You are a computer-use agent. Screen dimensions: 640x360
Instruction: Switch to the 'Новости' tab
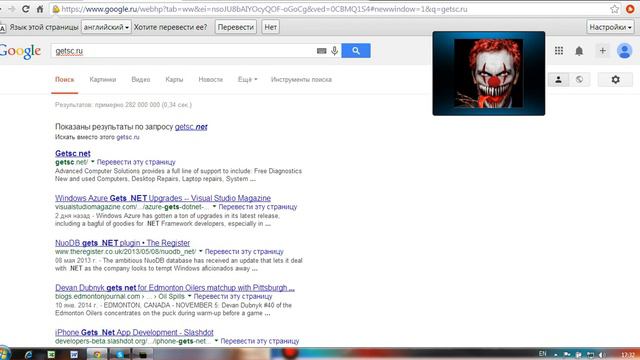211,80
